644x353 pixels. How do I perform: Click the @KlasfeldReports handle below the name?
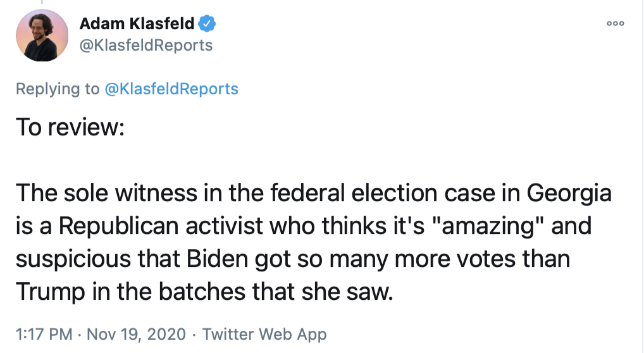pyautogui.click(x=146, y=46)
